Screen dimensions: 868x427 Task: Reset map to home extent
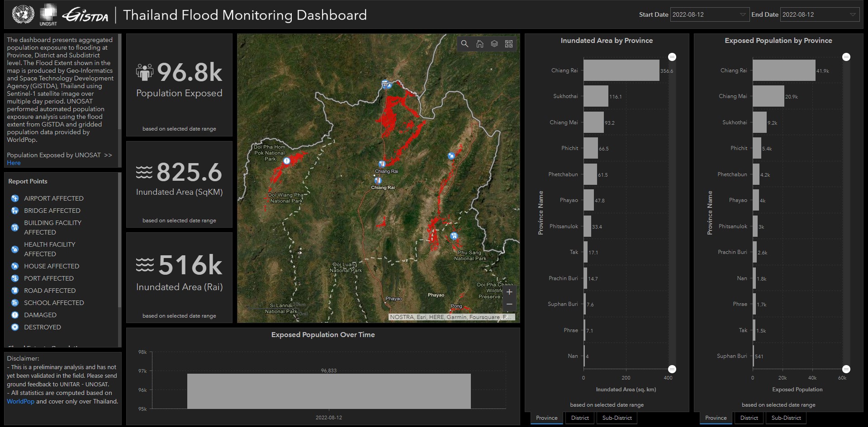point(479,44)
